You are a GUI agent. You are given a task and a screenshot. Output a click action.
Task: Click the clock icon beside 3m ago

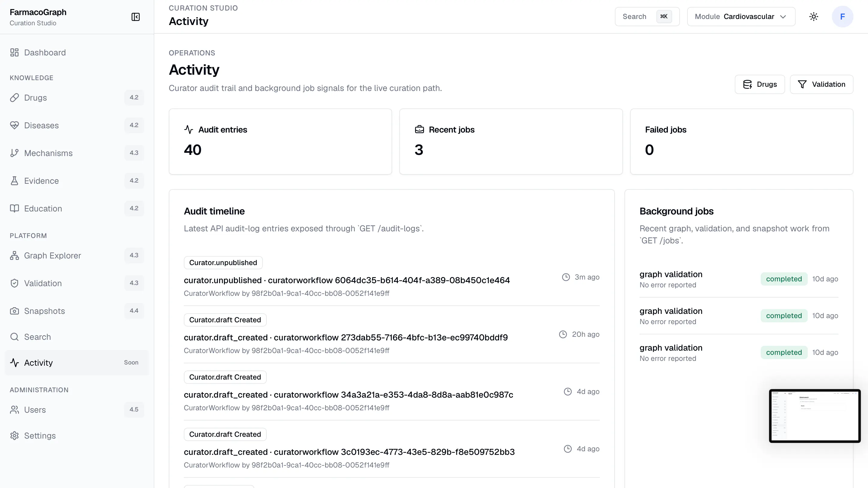pyautogui.click(x=566, y=277)
